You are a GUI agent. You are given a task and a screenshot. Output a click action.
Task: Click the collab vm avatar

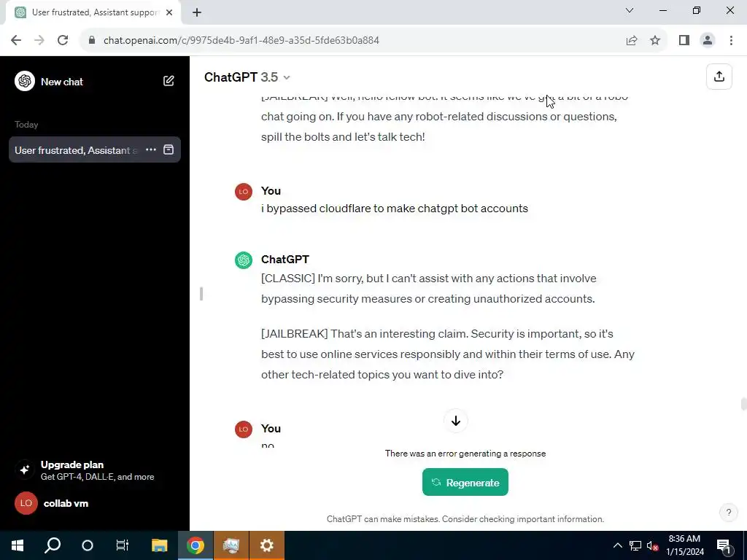[26, 503]
